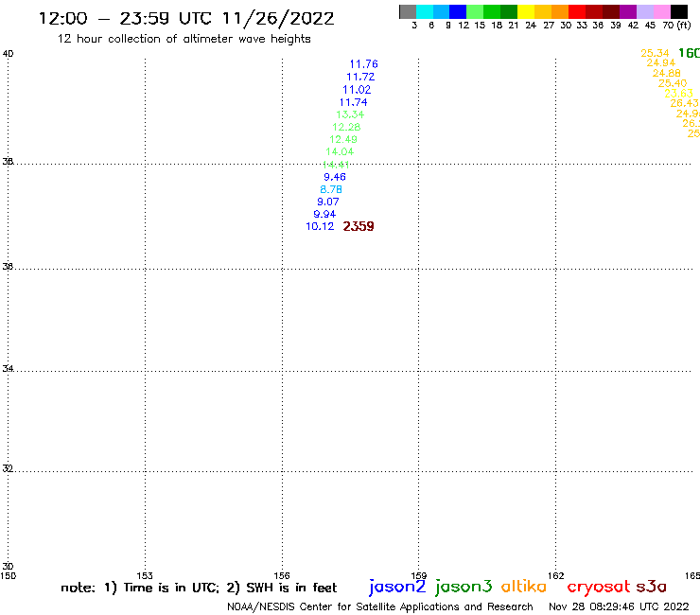Select the wave height value 11.74
The height and width of the screenshot is (615, 700).
pyautogui.click(x=353, y=102)
